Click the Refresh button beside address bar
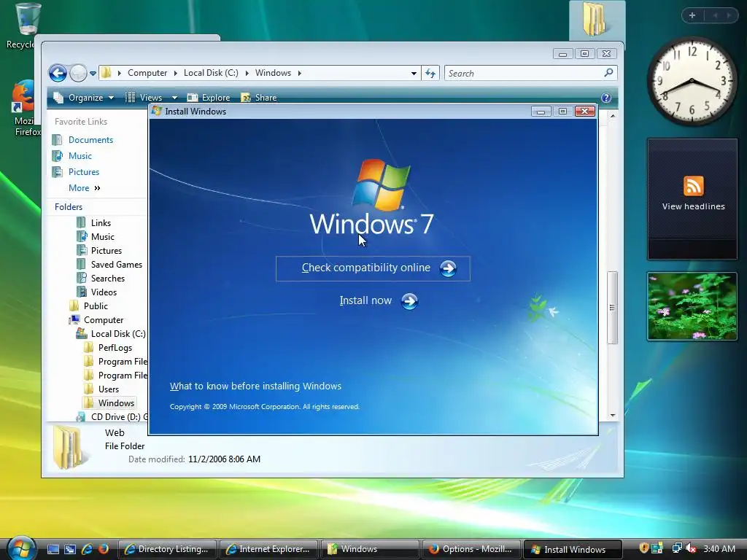The height and width of the screenshot is (560, 747). point(430,73)
